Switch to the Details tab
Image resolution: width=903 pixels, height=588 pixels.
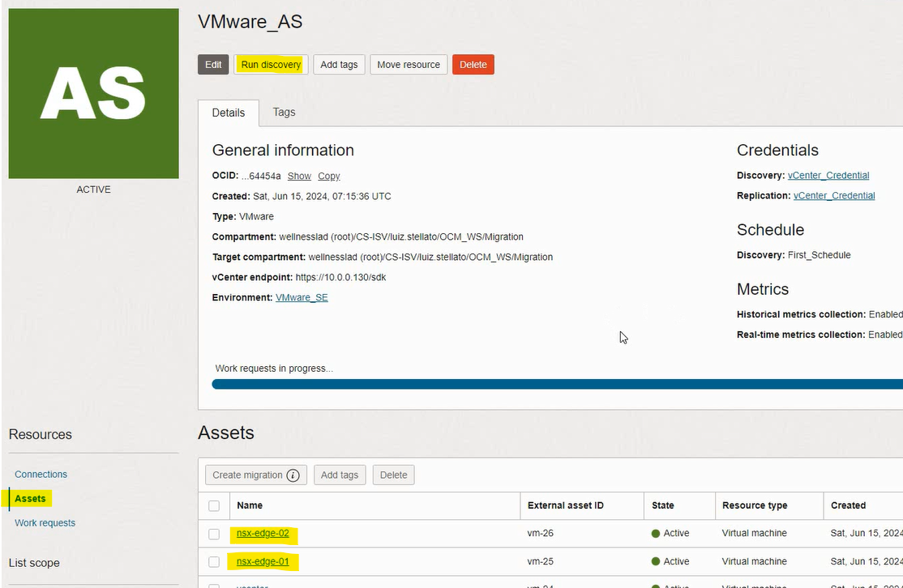pyautogui.click(x=229, y=113)
